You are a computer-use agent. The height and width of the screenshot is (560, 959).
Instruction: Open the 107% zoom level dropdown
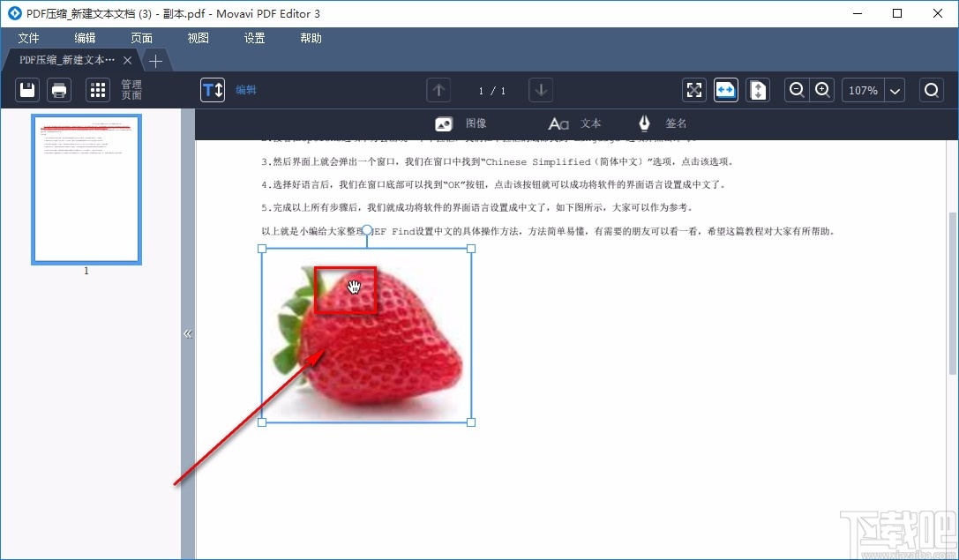point(895,89)
